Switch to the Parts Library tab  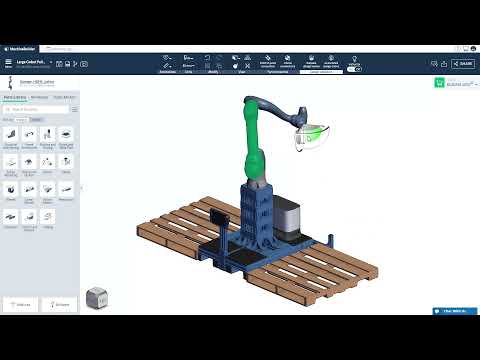click(x=15, y=97)
